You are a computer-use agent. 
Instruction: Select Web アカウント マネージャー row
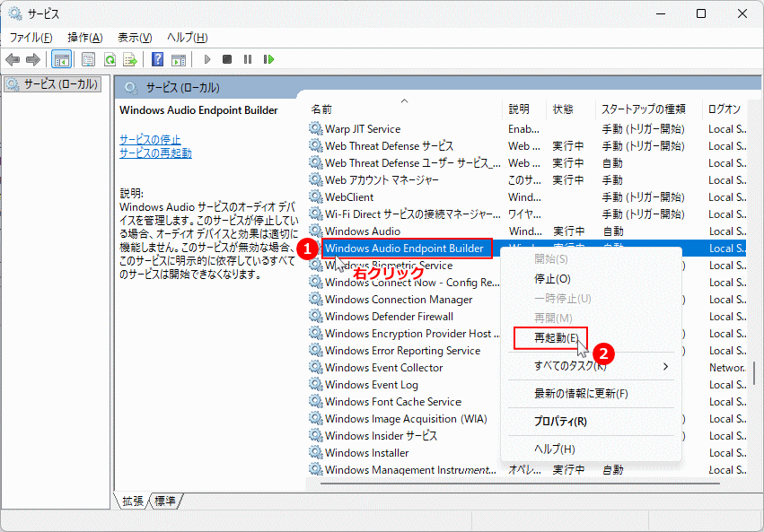(x=527, y=180)
